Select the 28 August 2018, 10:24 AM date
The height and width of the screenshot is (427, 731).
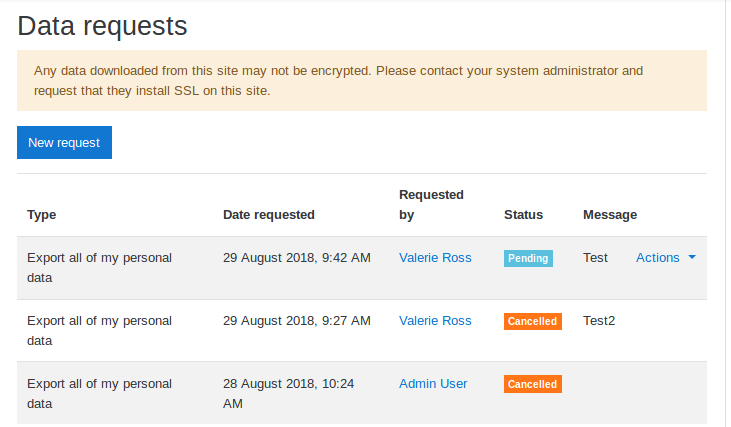[x=288, y=393]
